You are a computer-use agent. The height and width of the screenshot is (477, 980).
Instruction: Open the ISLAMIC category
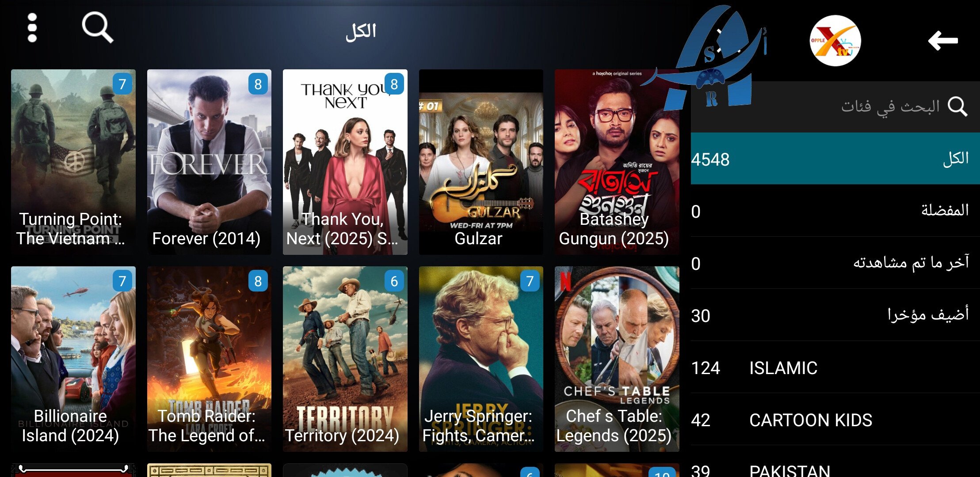(835, 367)
